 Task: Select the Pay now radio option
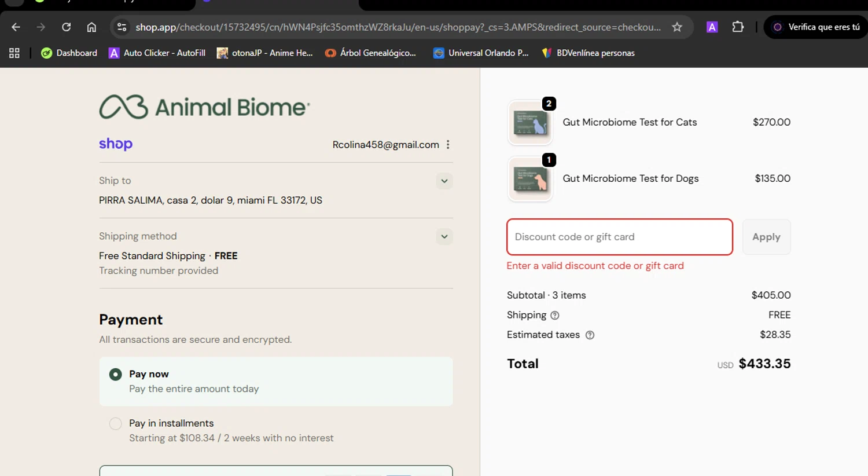tap(116, 375)
